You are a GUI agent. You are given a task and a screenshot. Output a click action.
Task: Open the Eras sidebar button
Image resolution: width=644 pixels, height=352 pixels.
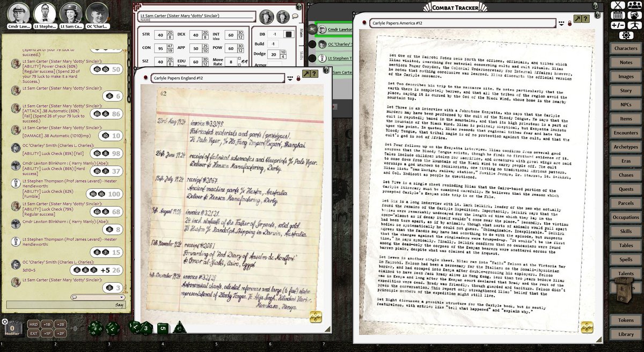[x=626, y=161]
